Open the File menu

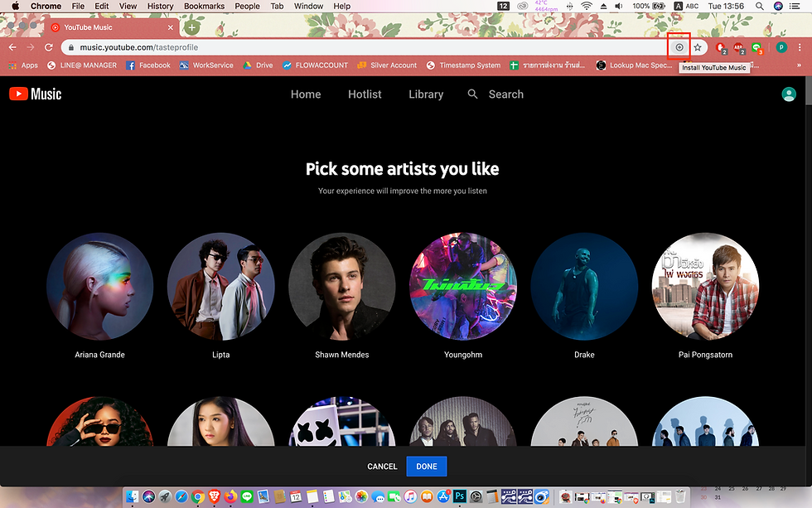pos(78,6)
